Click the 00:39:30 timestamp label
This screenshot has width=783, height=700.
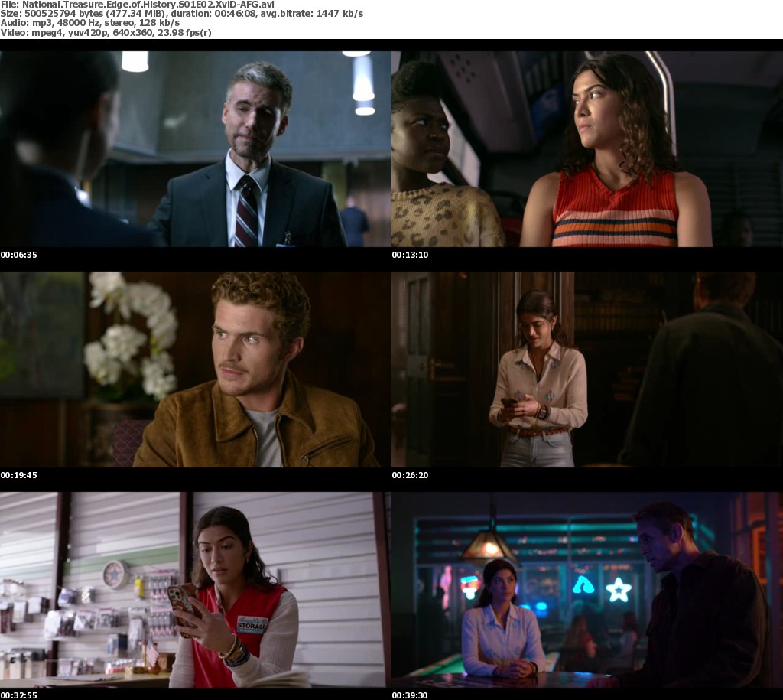tap(411, 695)
